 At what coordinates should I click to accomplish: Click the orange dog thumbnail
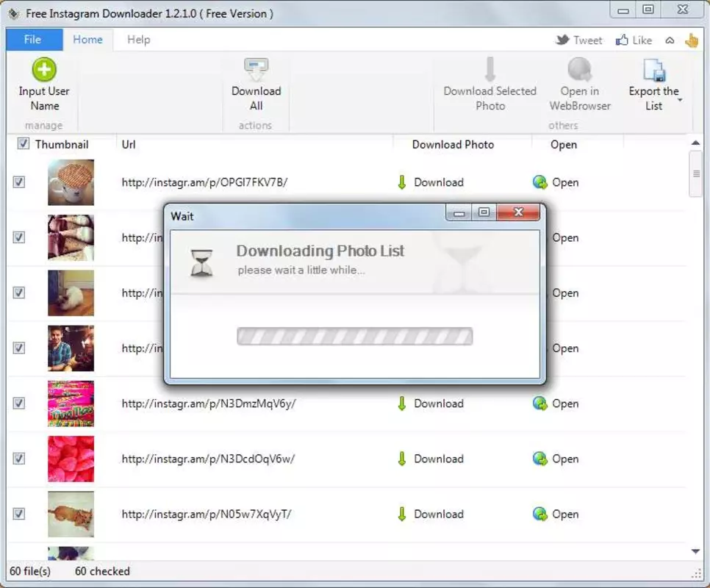pos(71,514)
